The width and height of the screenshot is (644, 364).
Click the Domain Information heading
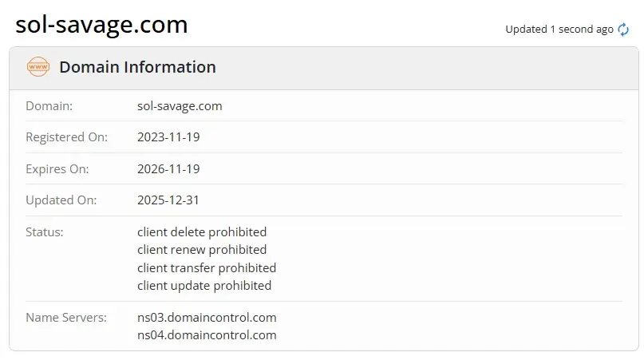coord(137,67)
